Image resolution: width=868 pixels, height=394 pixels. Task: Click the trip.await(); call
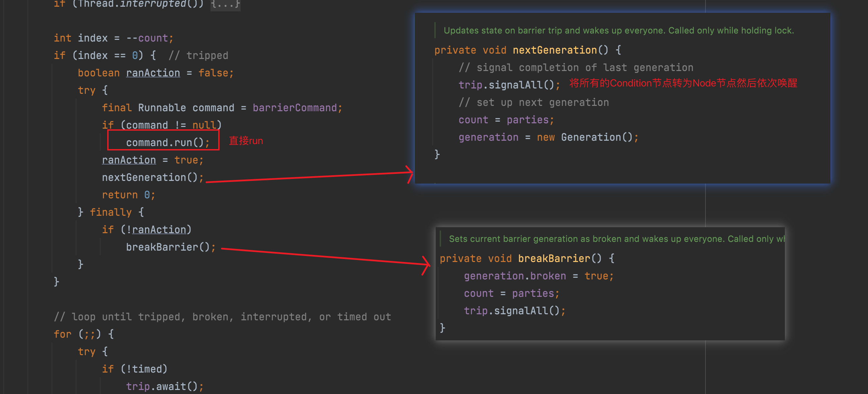pos(165,386)
